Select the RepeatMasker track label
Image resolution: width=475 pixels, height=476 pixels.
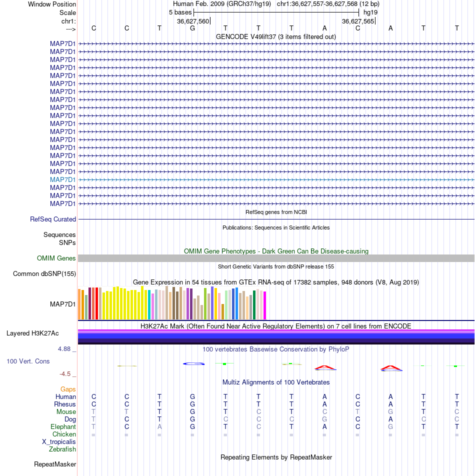pyautogui.click(x=55, y=464)
